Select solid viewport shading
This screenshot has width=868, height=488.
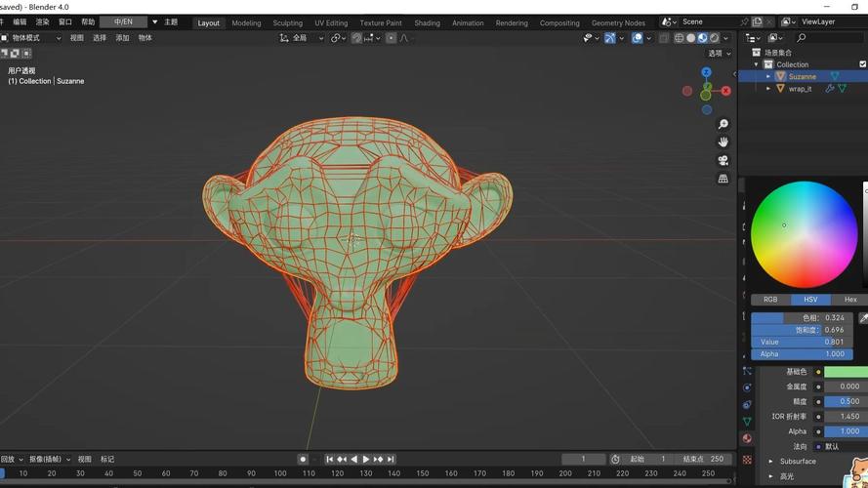tap(691, 38)
